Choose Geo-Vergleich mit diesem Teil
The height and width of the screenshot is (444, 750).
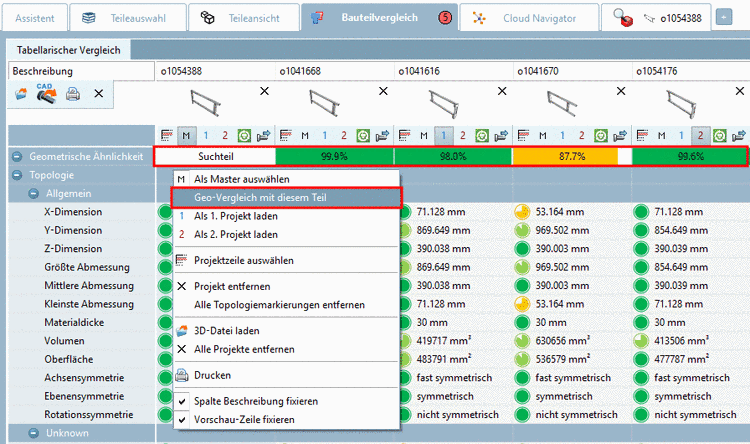pos(286,198)
